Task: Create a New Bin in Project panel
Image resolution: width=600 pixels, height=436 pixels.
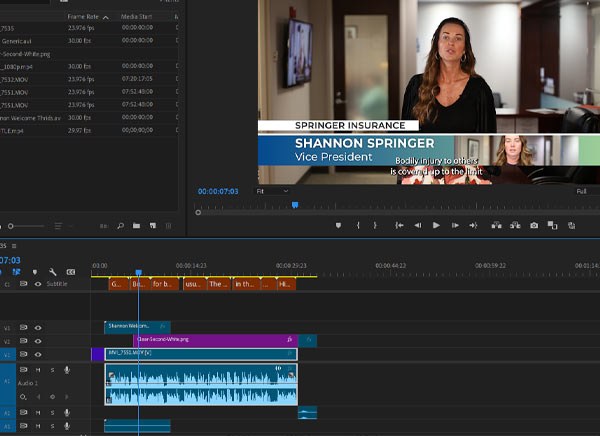Action: pos(136,226)
